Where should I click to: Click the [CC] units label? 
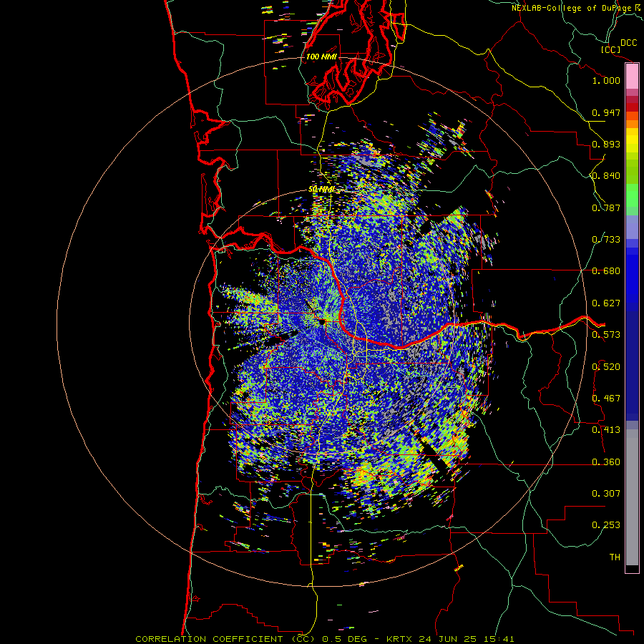(611, 49)
